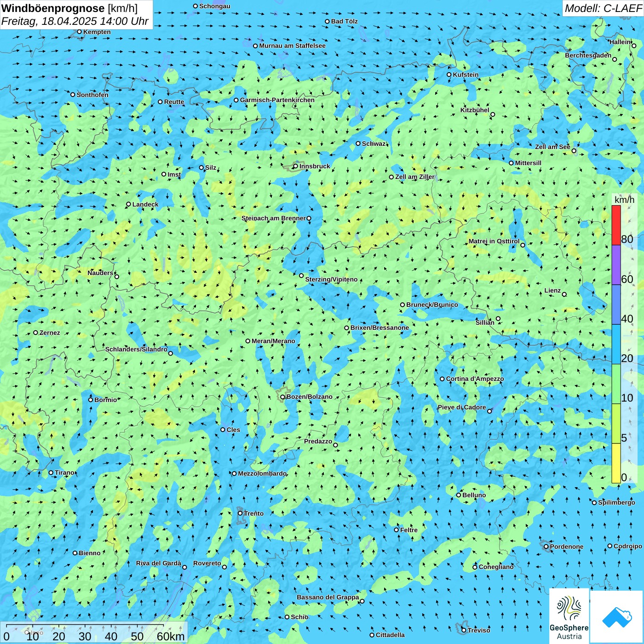The width and height of the screenshot is (644, 644).
Task: Click the green 10-20 km/h legend color
Action: click(616, 384)
